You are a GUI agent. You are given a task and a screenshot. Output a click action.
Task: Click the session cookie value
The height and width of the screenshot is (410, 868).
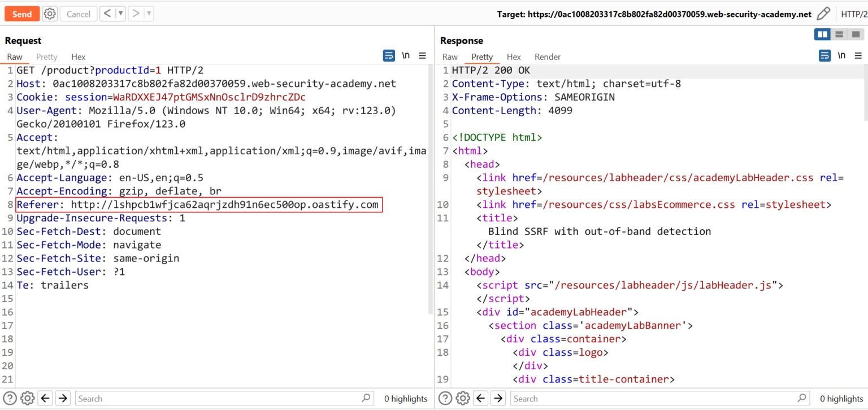[209, 97]
